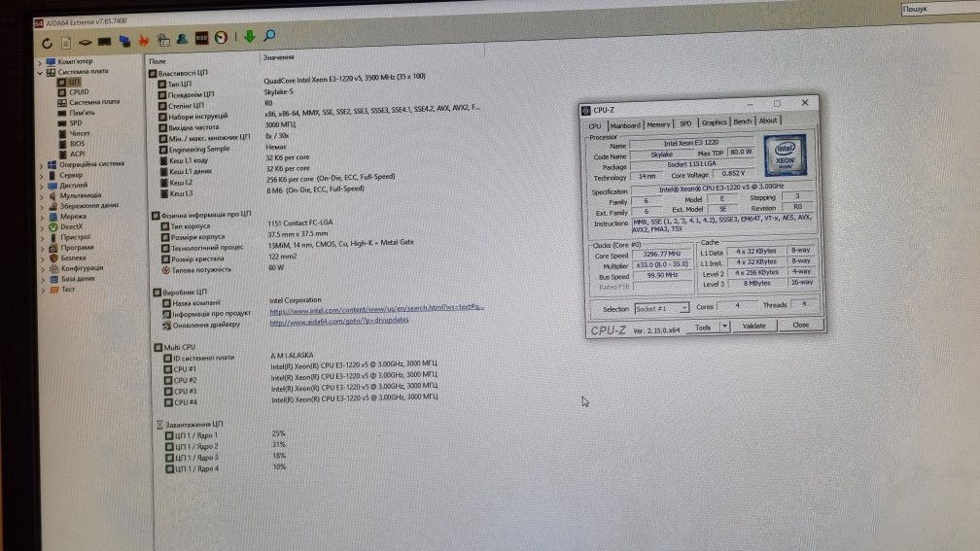
Task: Expand the Мережа tree node
Action: click(43, 218)
